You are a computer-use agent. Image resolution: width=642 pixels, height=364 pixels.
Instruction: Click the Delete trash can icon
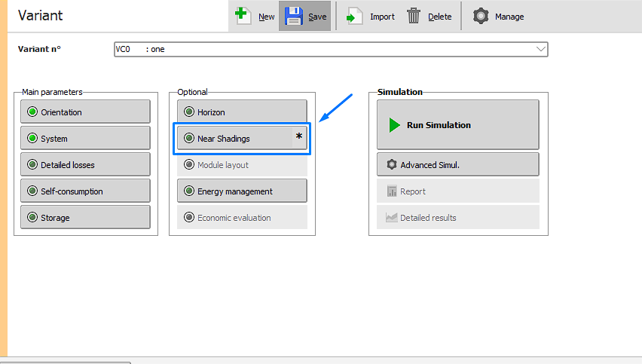(414, 16)
